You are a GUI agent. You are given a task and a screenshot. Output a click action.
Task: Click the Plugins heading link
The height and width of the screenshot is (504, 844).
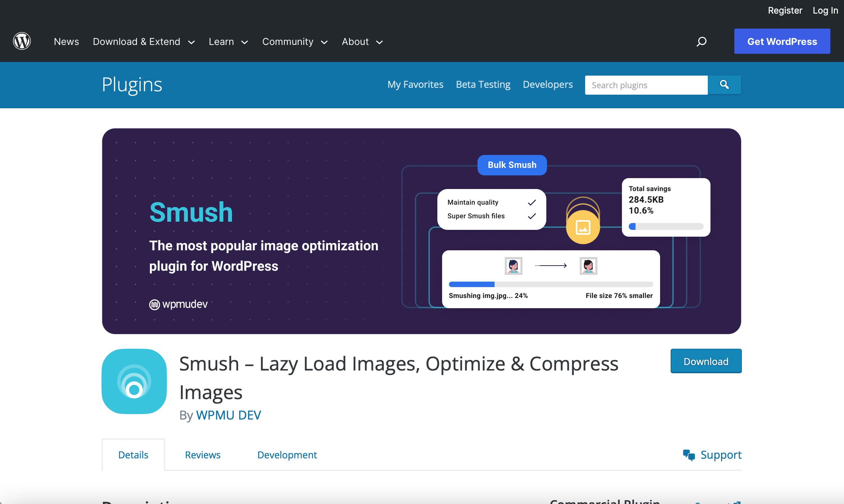pyautogui.click(x=132, y=85)
